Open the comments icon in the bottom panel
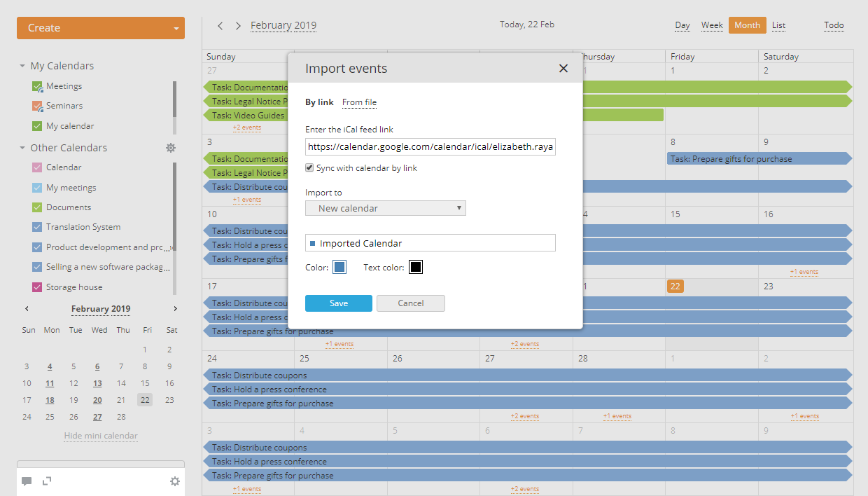The image size is (868, 496). [x=27, y=481]
